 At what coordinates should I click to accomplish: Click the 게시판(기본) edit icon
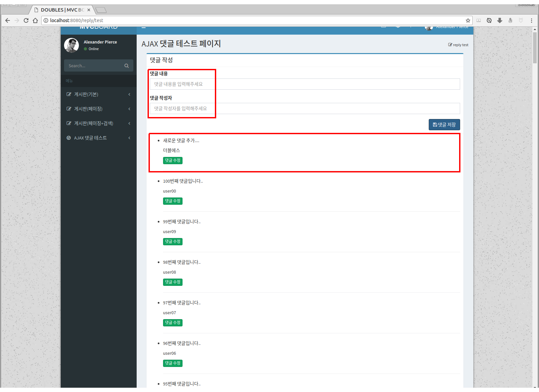[69, 94]
